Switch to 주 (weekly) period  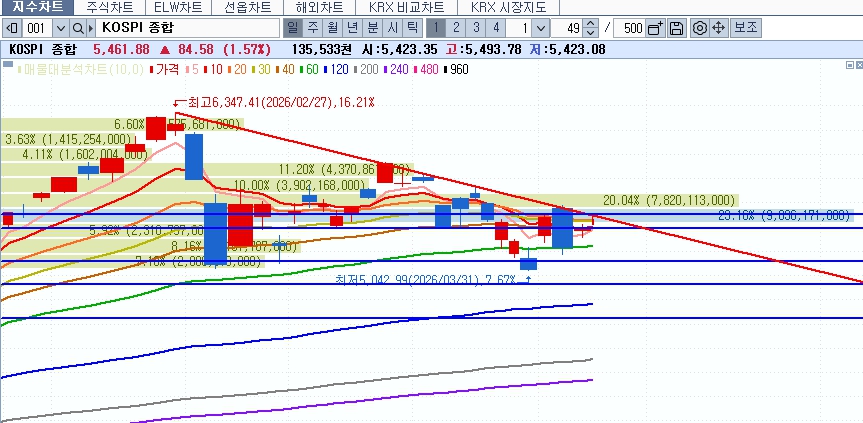[x=311, y=28]
